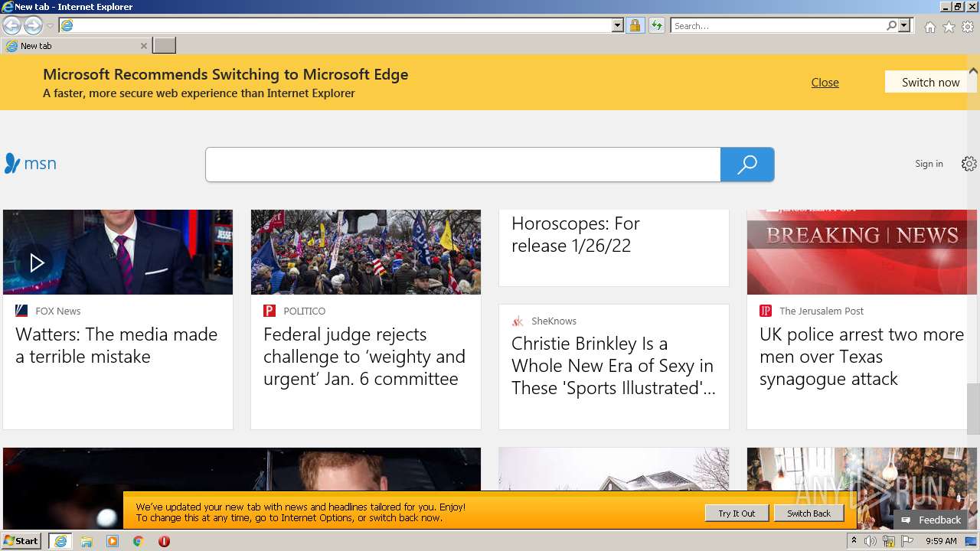Click The Jerusalem Post source label
Screen dimensions: 980x551
point(822,311)
